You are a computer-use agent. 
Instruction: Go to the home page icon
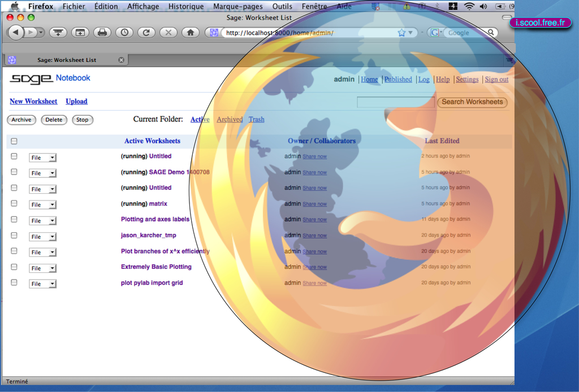[x=191, y=32]
